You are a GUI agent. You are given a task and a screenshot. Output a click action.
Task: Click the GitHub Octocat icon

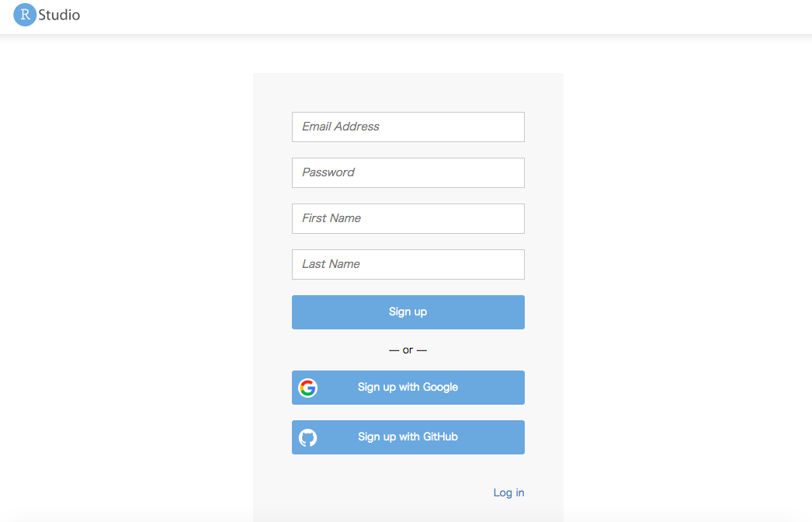pyautogui.click(x=308, y=437)
